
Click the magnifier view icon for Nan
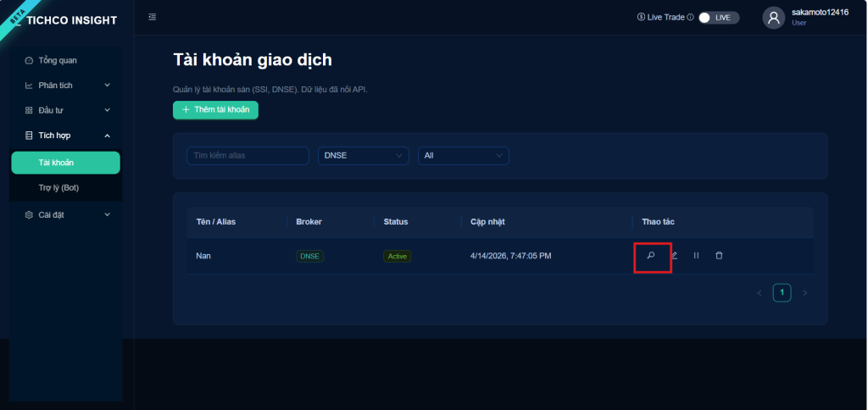click(x=651, y=255)
